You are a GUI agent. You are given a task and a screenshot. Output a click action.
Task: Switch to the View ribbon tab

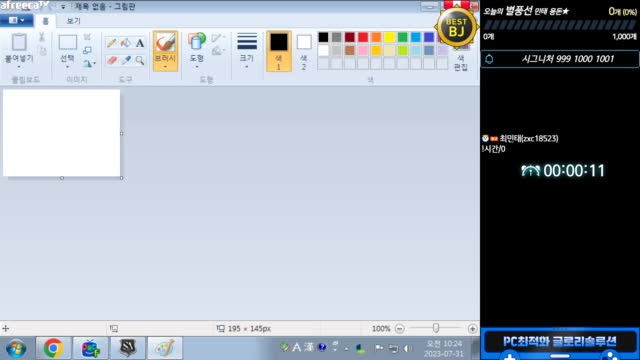tap(73, 21)
